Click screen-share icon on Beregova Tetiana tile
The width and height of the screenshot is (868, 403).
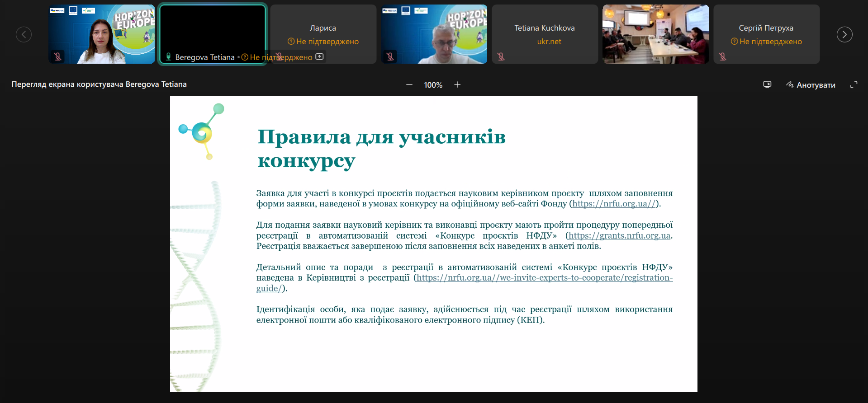pyautogui.click(x=319, y=57)
